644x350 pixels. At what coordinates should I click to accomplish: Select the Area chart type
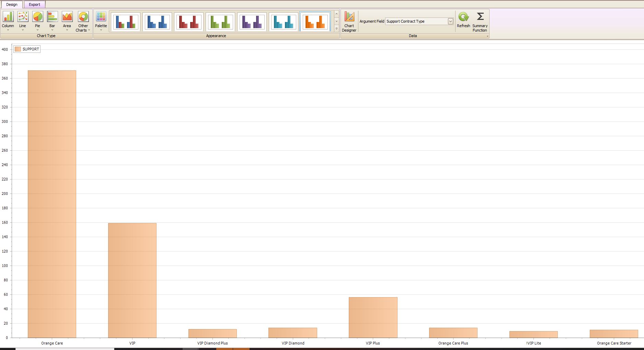(67, 21)
